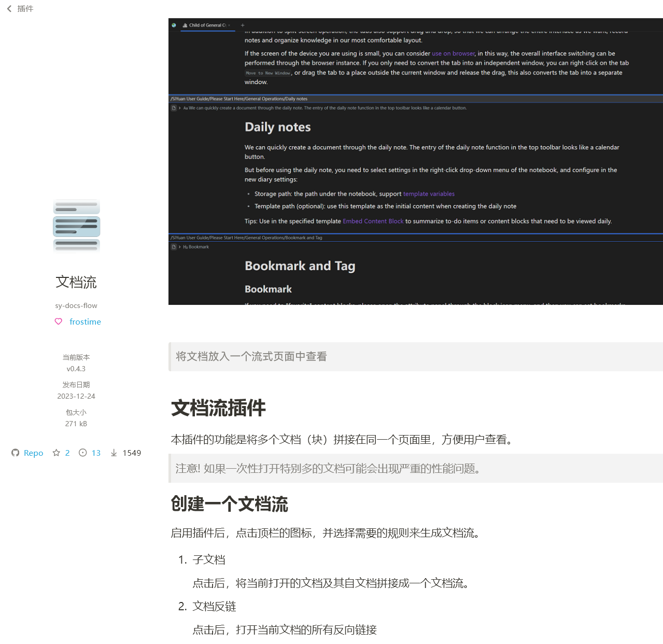The height and width of the screenshot is (644, 663).
Task: Click the pink heart sponsor icon
Action: (59, 321)
